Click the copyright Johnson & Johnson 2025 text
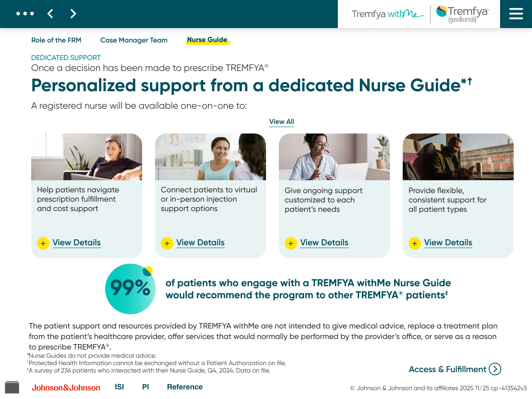The image size is (532, 399). point(438,388)
